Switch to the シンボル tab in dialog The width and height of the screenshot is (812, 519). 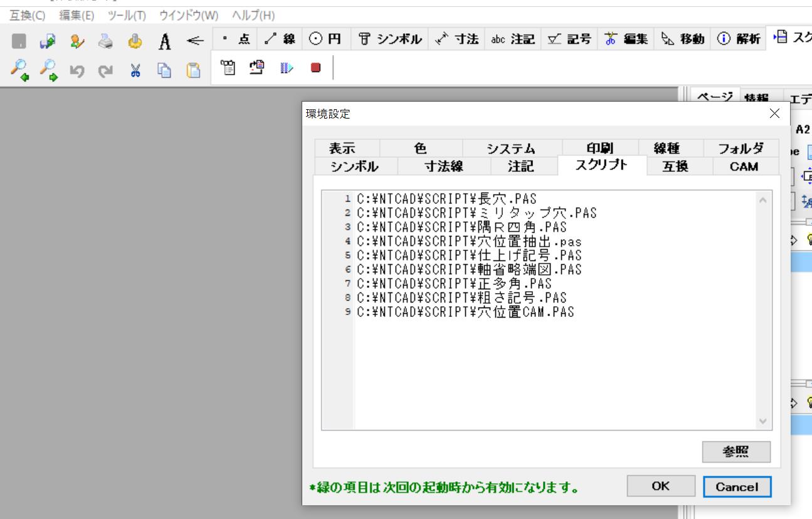[354, 166]
